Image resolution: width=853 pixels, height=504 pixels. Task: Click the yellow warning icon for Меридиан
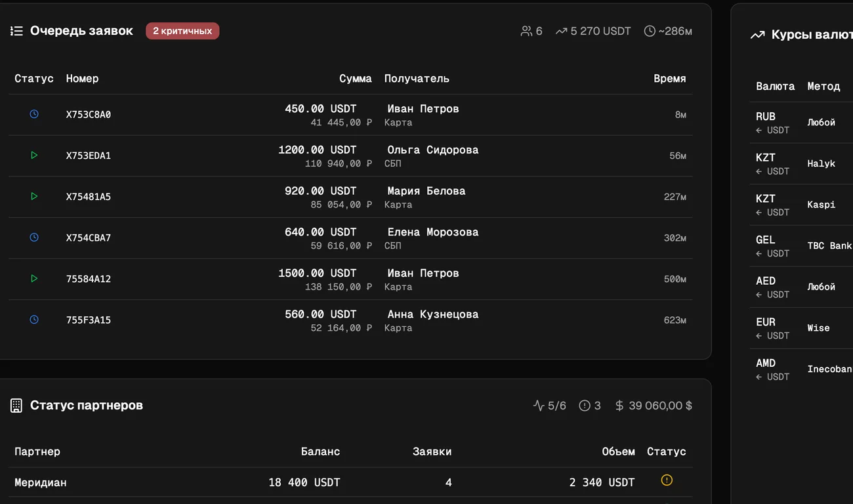[667, 480]
